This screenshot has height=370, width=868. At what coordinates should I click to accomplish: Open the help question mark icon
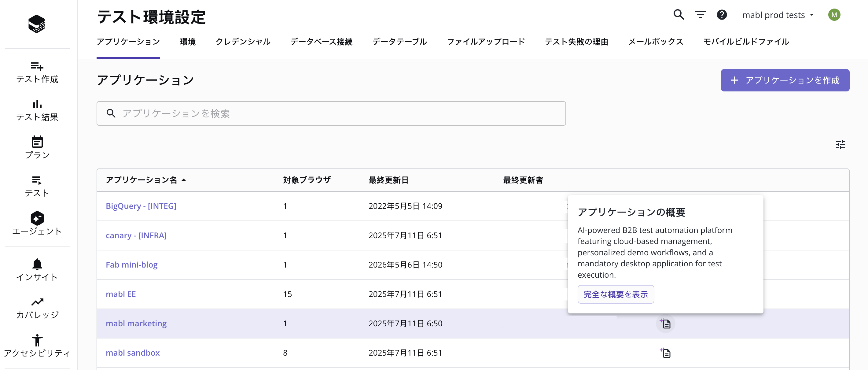(722, 15)
